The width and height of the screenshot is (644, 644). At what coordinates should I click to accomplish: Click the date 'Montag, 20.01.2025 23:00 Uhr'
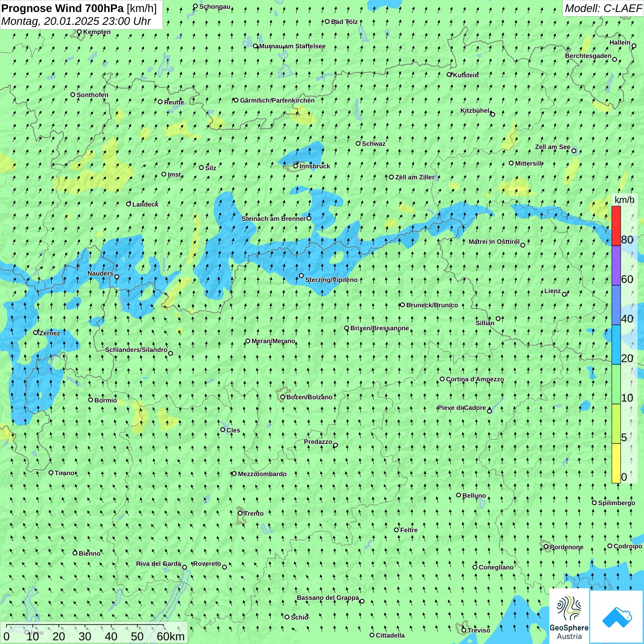pyautogui.click(x=76, y=21)
